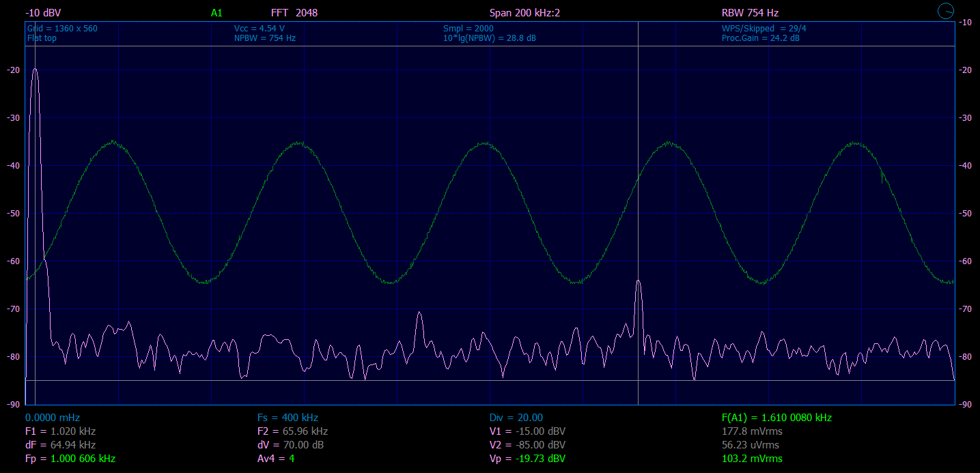Open the FFT 2048 size setting

(294, 13)
